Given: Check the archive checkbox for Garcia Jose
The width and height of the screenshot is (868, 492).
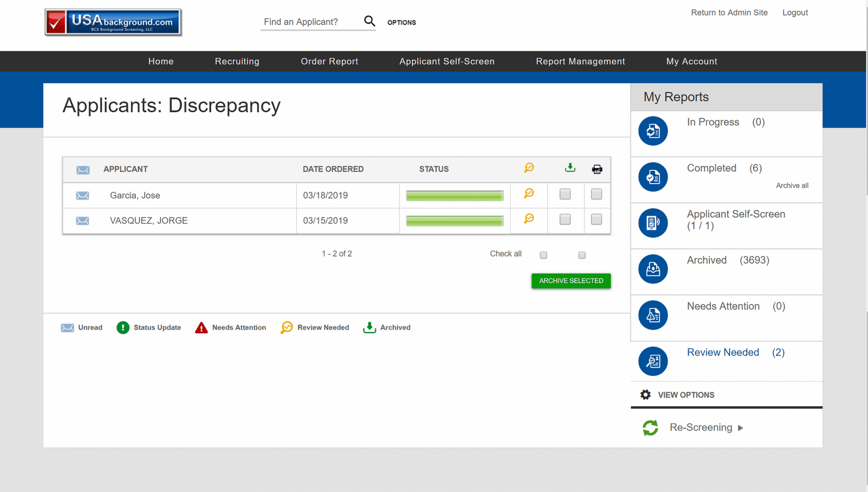Looking at the screenshot, I should pyautogui.click(x=565, y=194).
